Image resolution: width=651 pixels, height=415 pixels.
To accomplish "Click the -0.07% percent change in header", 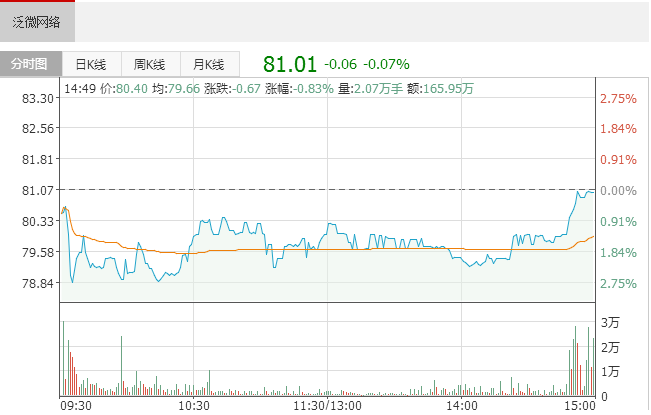I will [x=386, y=64].
